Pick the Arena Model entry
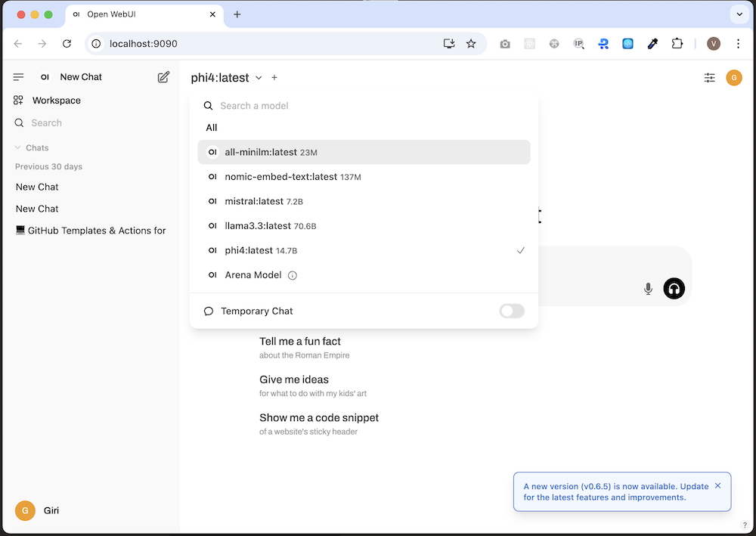Viewport: 756px width, 536px height. (364, 275)
